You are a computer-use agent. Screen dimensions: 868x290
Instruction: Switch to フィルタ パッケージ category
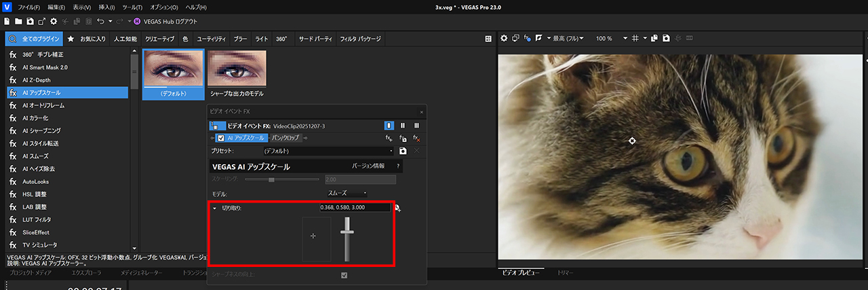(x=361, y=39)
